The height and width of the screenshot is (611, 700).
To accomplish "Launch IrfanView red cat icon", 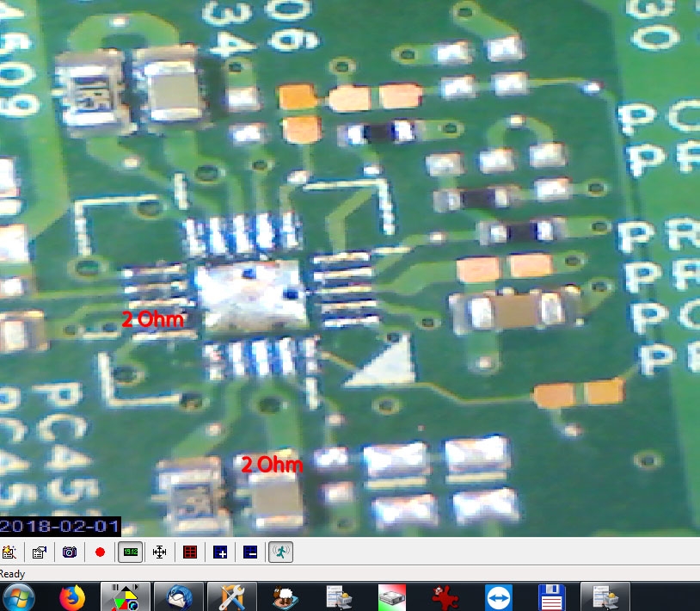I will click(x=445, y=597).
